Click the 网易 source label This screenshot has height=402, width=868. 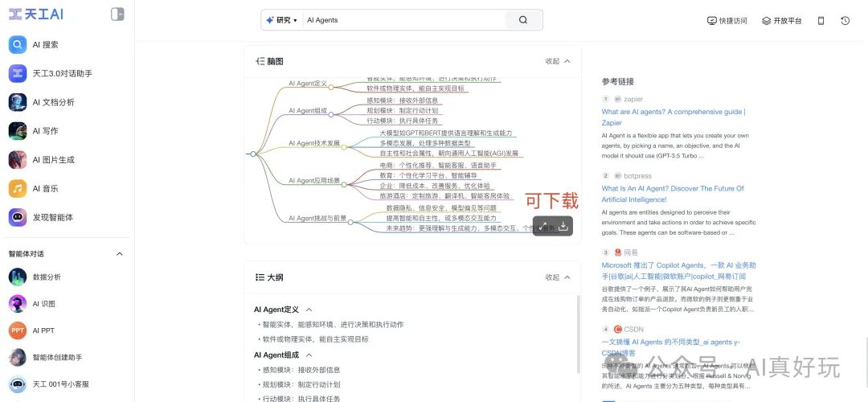coord(631,252)
